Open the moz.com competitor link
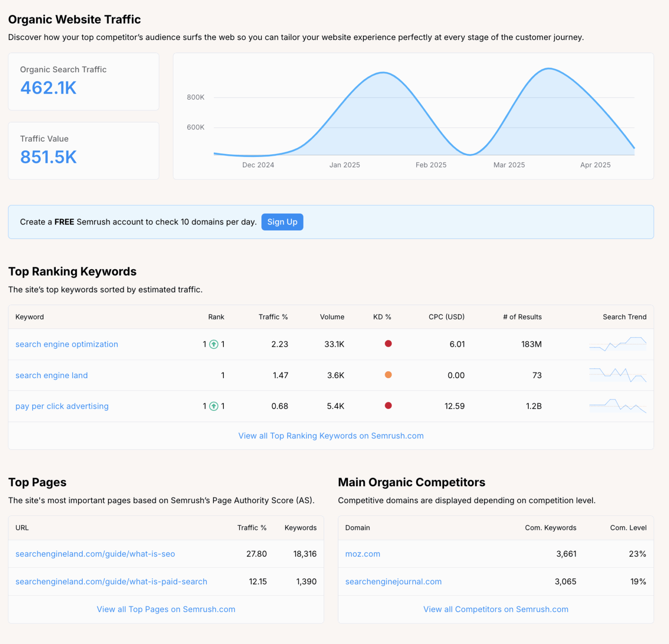Viewport: 669px width, 644px height. click(x=362, y=554)
